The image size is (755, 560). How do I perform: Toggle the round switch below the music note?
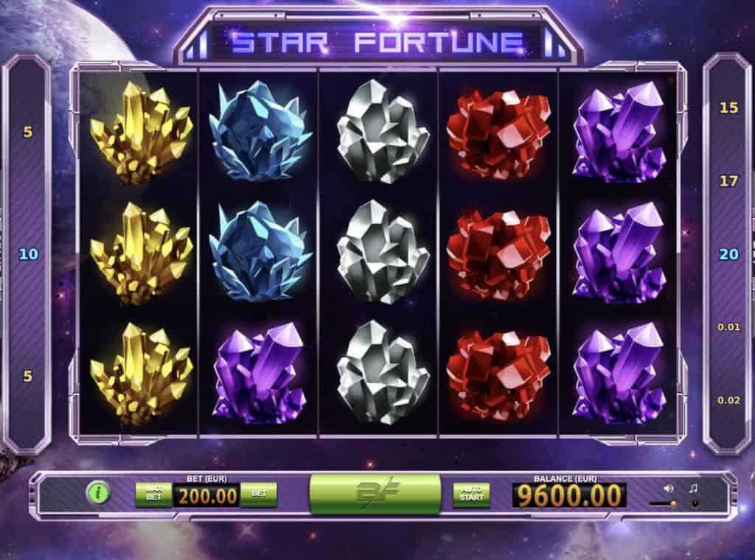695,504
